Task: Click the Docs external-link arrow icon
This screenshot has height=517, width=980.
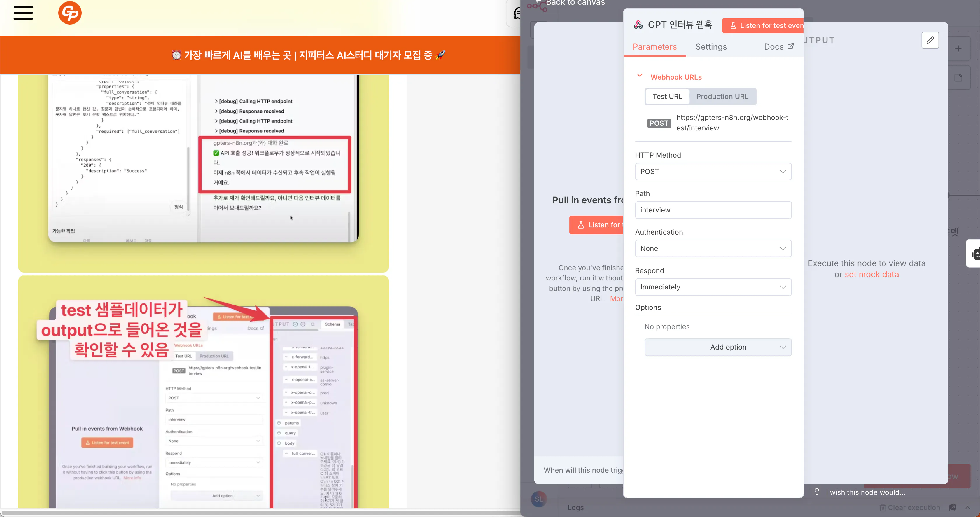Action: (x=790, y=46)
